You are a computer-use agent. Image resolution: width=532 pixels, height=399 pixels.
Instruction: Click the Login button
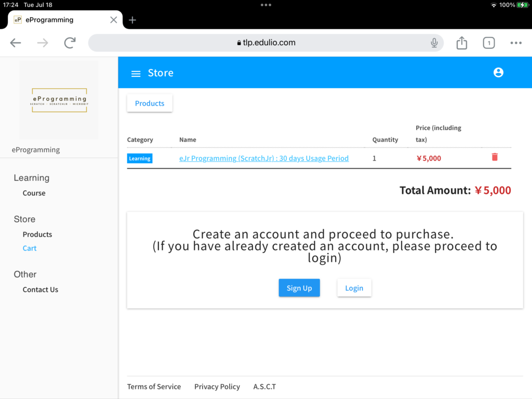(354, 288)
